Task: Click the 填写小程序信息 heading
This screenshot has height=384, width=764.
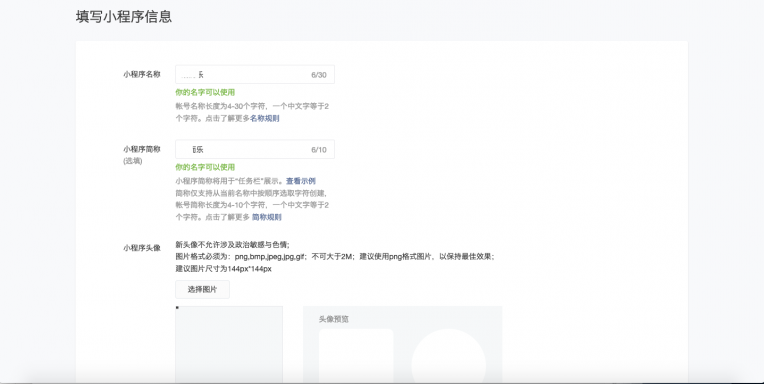Action: click(x=124, y=17)
